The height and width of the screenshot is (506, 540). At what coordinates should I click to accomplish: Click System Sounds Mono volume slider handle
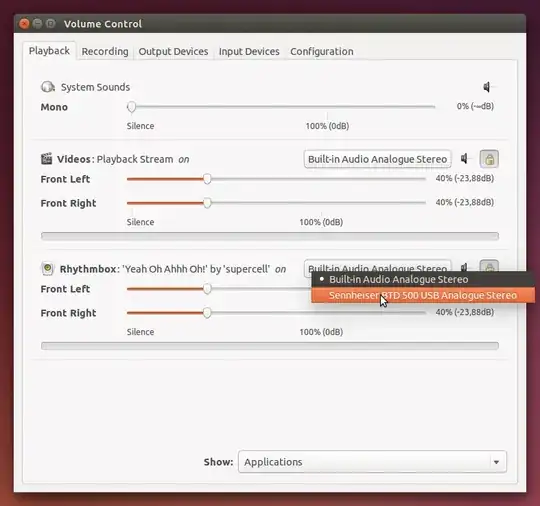click(x=131, y=107)
